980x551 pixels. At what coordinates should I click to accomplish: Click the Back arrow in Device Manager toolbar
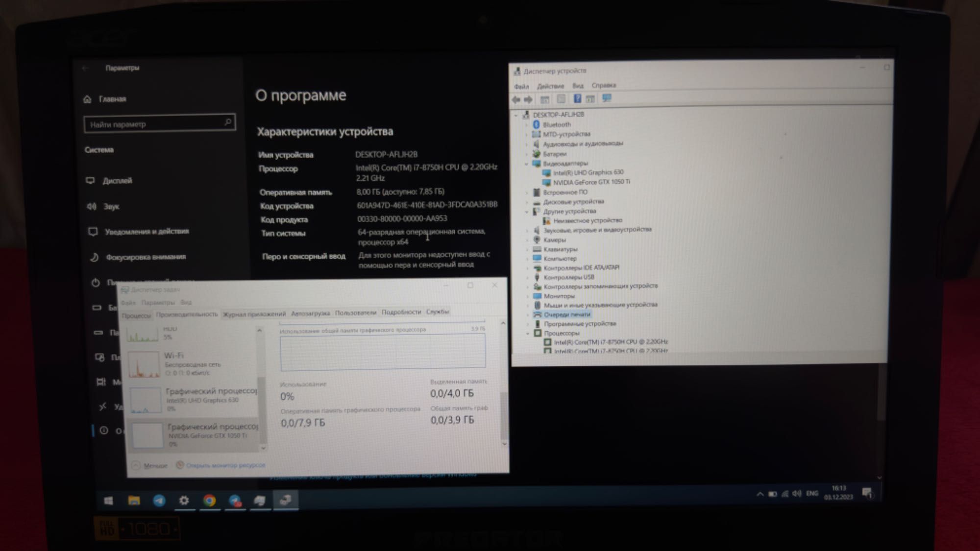[516, 100]
